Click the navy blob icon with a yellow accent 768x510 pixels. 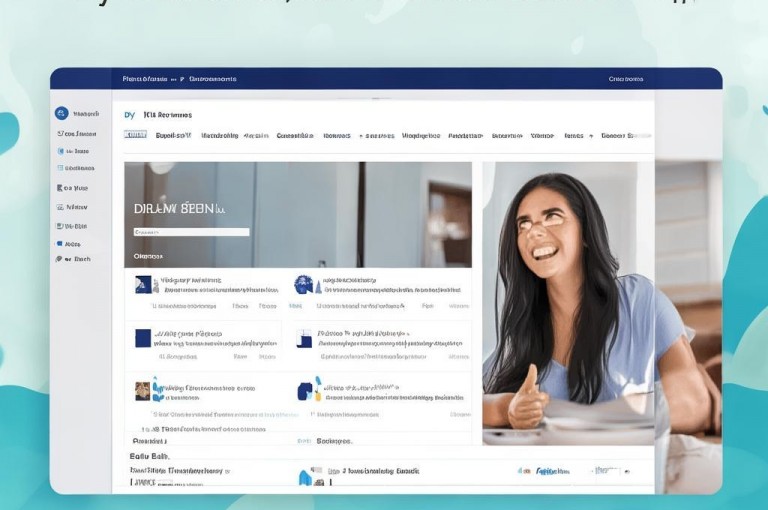tap(310, 389)
